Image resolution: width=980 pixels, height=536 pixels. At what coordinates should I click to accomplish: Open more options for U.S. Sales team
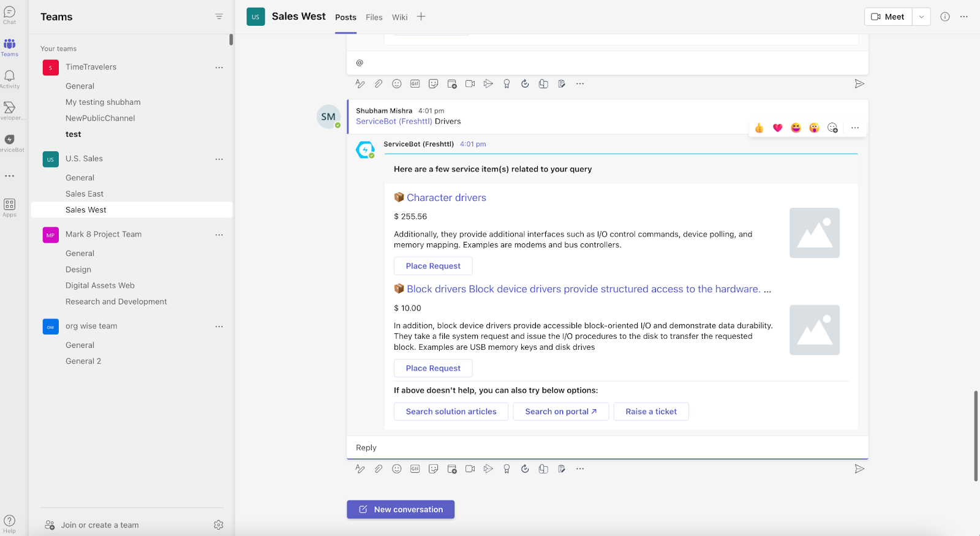pos(219,159)
